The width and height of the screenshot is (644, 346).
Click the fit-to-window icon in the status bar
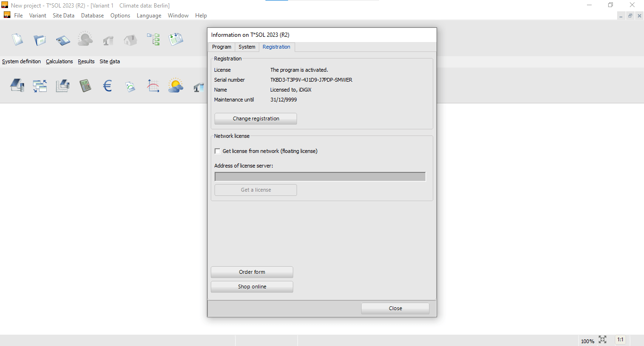(603, 340)
